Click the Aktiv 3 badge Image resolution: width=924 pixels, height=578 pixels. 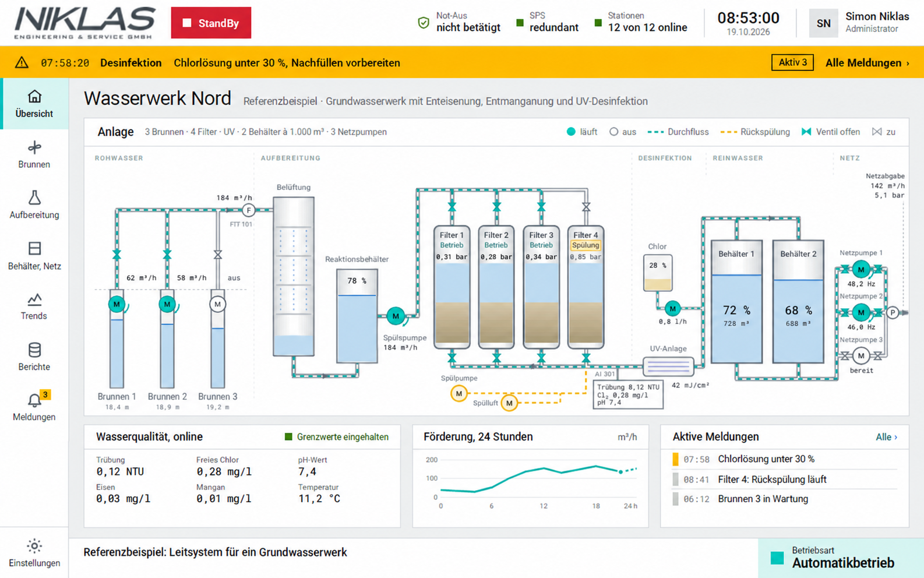tap(792, 62)
